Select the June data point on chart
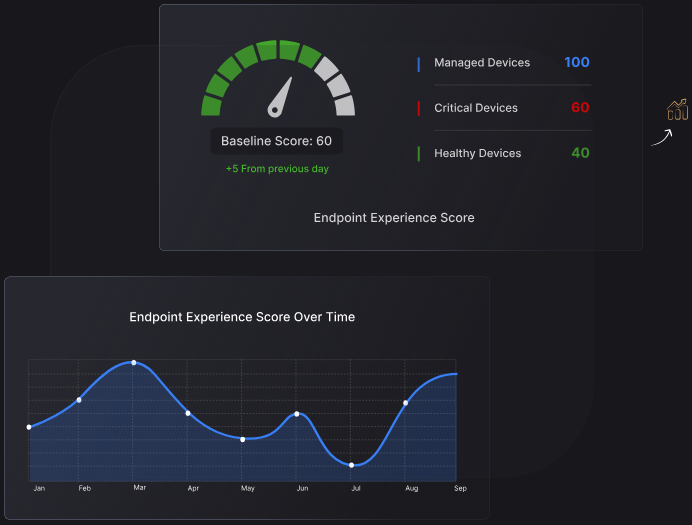 (297, 414)
